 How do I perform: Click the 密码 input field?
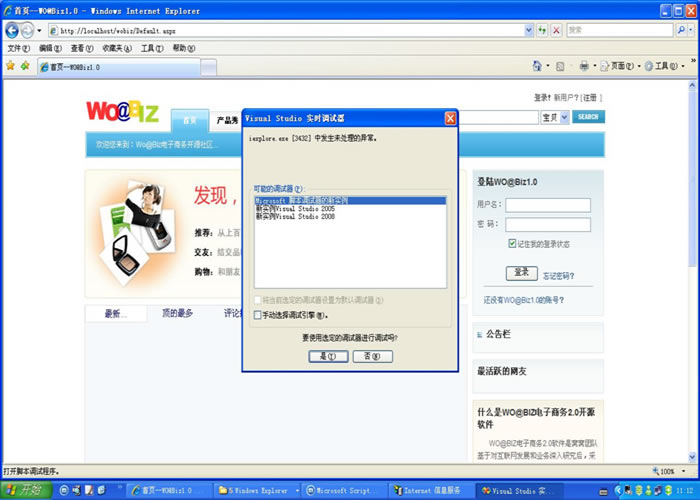coord(548,225)
